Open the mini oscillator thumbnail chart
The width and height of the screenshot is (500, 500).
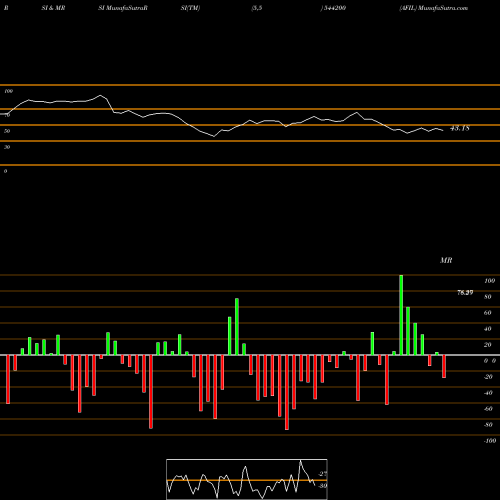point(247,479)
